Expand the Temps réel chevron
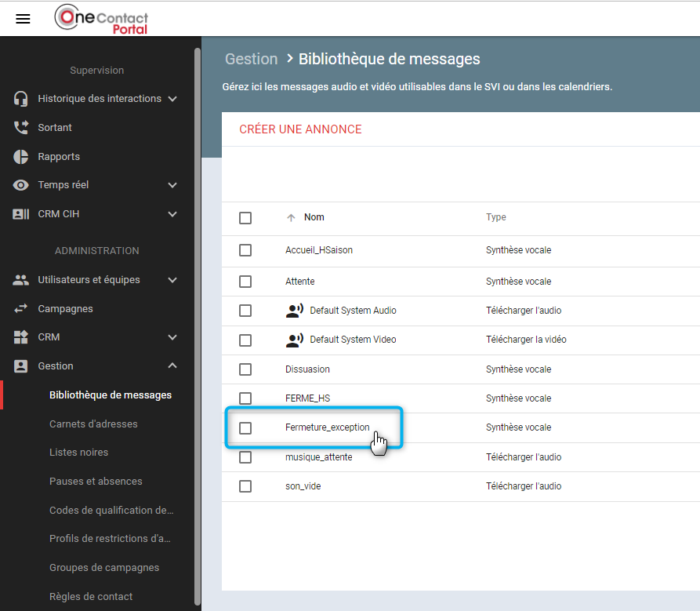700x611 pixels. pos(172,185)
